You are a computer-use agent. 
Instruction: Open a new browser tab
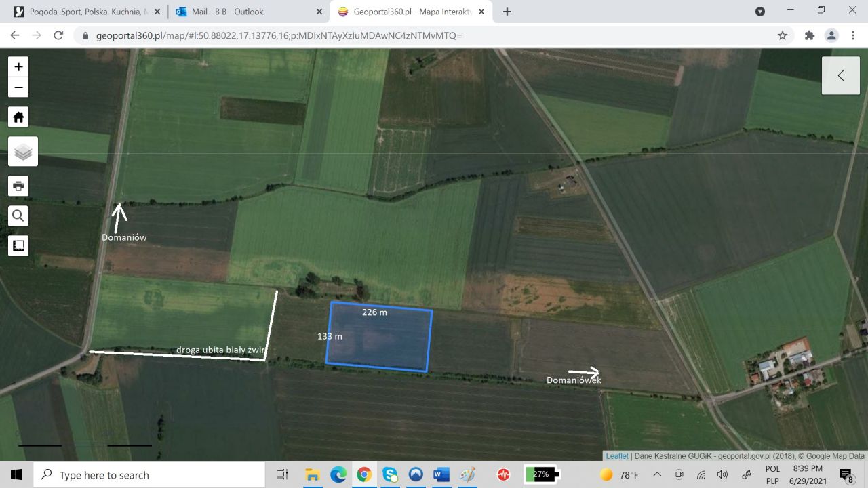click(507, 12)
